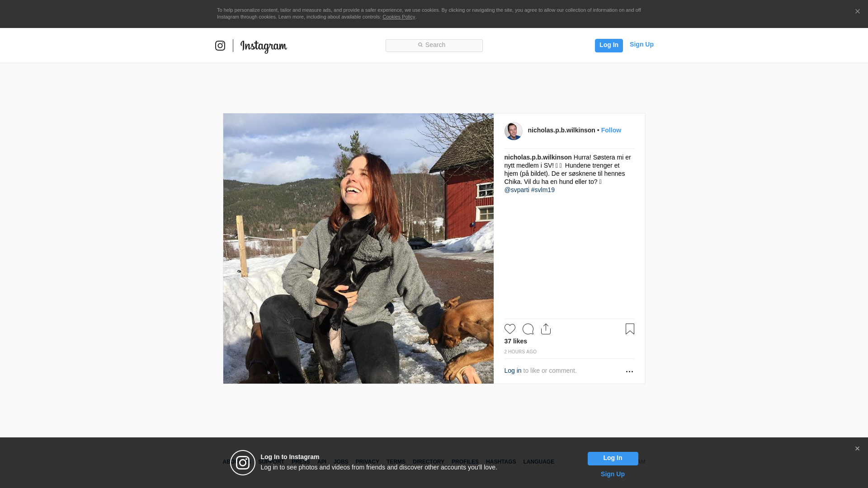Save the post with bookmark icon
Screen dimensions: 868x488
pyautogui.click(x=630, y=329)
